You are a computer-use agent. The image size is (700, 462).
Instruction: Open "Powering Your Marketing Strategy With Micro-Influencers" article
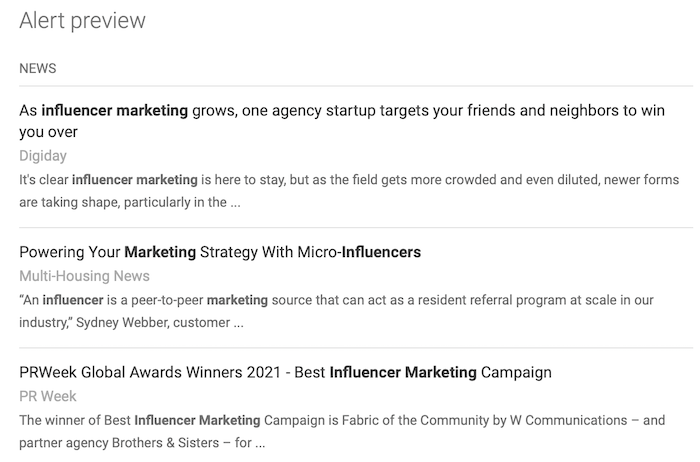(x=220, y=252)
